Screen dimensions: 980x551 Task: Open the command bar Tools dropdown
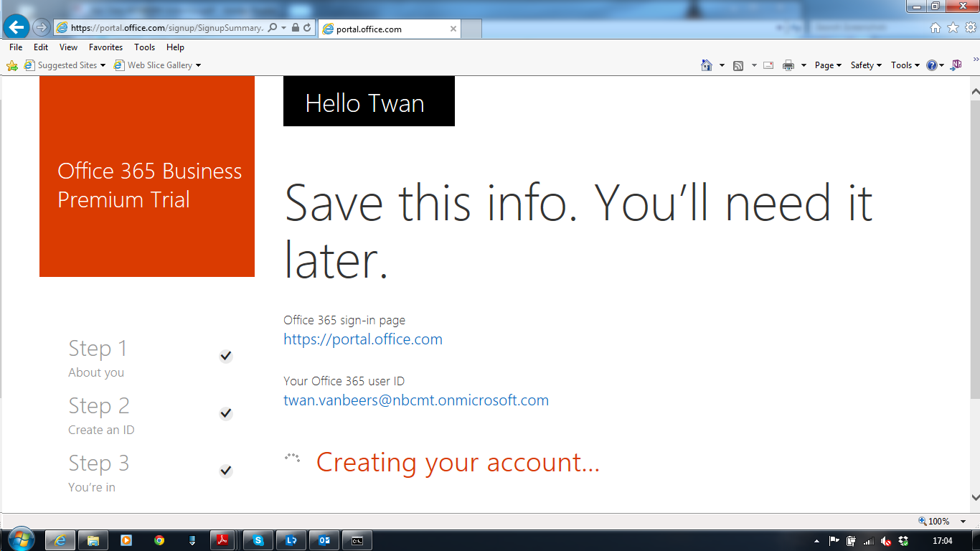(905, 65)
